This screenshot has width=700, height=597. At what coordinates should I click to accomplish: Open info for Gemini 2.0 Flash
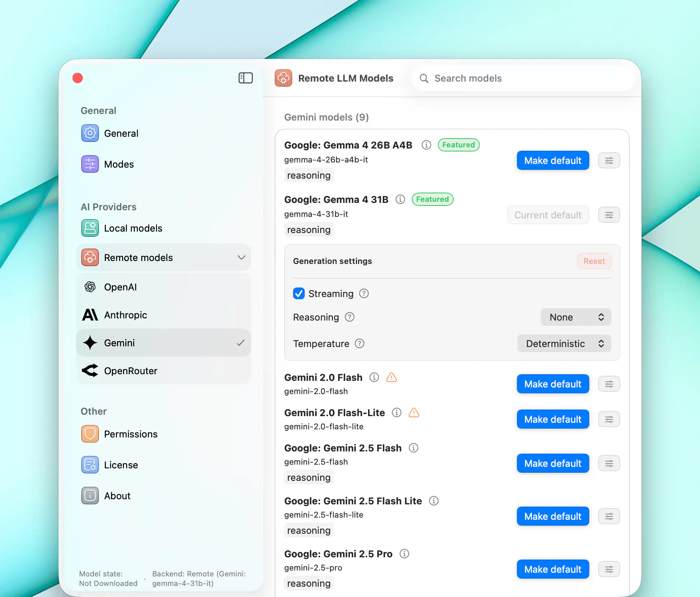click(x=374, y=377)
